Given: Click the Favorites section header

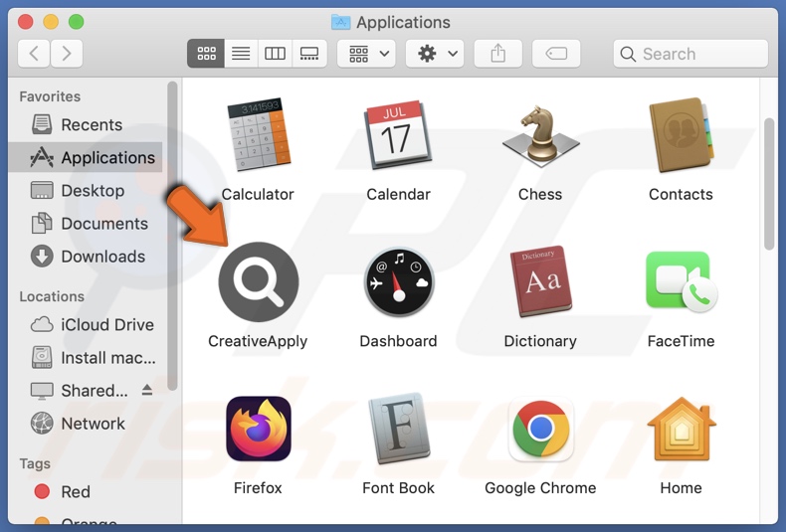Looking at the screenshot, I should point(50,96).
